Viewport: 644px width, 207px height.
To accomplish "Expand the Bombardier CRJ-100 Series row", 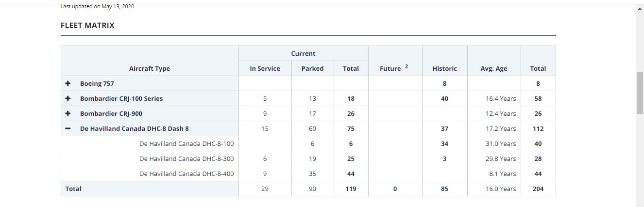I will click(68, 98).
